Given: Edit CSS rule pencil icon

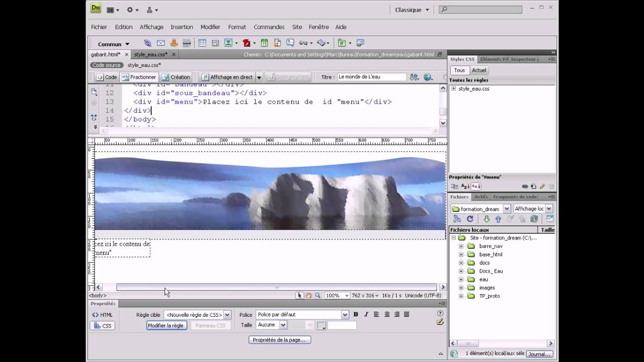Looking at the screenshot, I should click(542, 187).
